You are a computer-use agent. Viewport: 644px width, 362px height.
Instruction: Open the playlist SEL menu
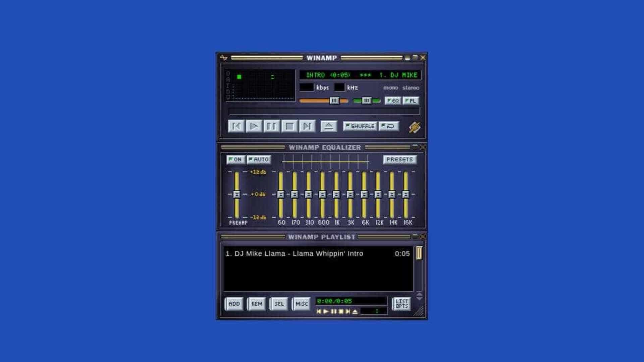pos(279,304)
